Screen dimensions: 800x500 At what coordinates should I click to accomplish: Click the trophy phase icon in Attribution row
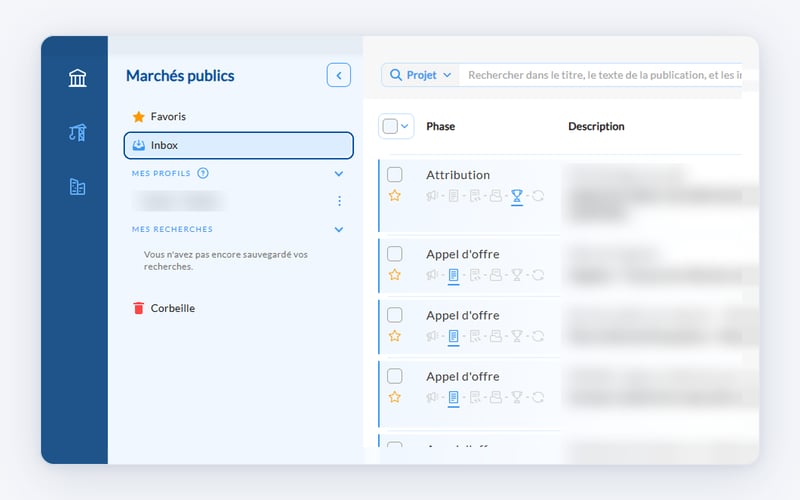click(x=517, y=196)
